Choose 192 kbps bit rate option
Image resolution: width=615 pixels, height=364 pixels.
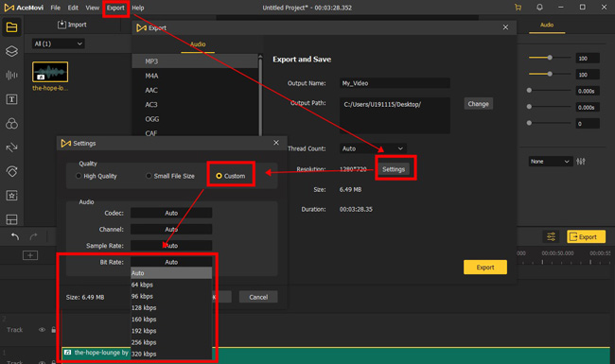[x=171, y=331]
